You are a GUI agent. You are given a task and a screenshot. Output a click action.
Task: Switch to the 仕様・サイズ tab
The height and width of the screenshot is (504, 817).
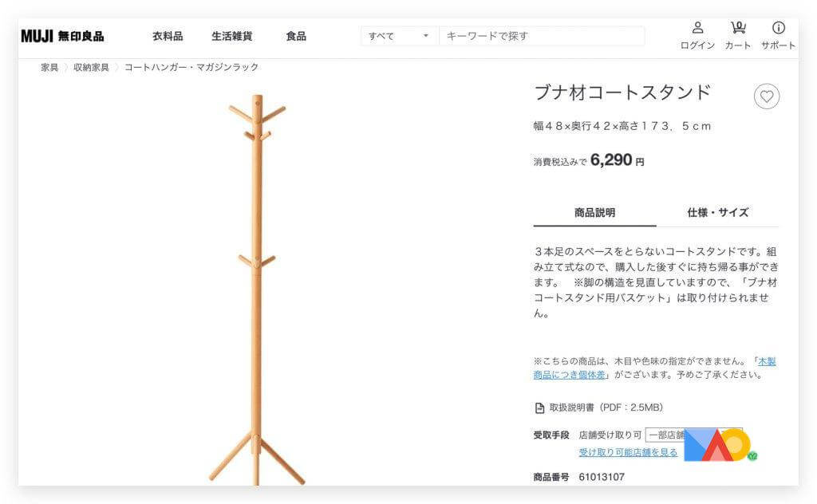pyautogui.click(x=717, y=212)
